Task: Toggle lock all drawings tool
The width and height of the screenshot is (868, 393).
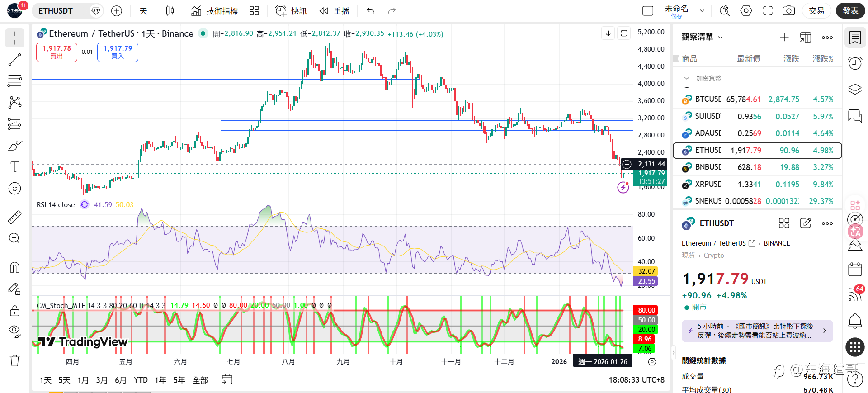Action: tap(14, 311)
